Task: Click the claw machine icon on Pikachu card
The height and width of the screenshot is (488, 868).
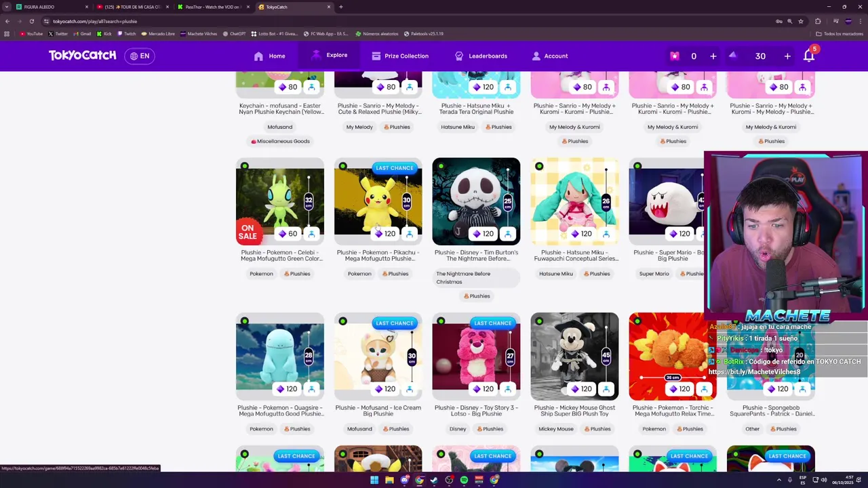Action: [x=410, y=234]
